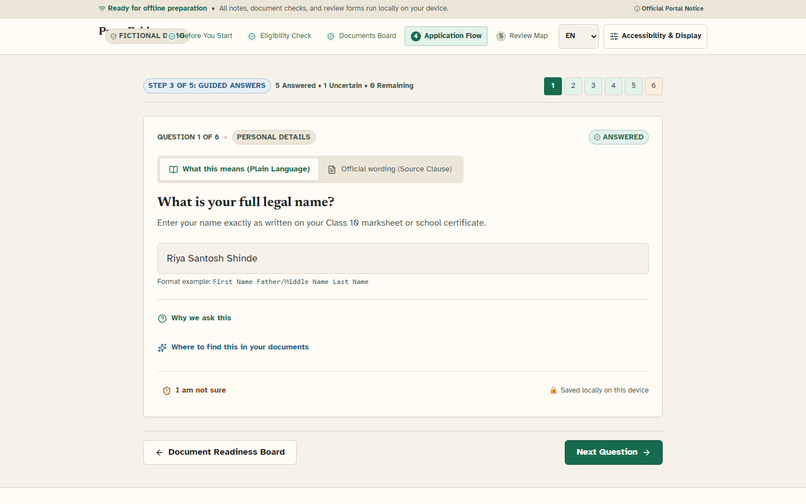Click the 'Saved locally on this device' text
The height and width of the screenshot is (504, 806).
tap(604, 390)
